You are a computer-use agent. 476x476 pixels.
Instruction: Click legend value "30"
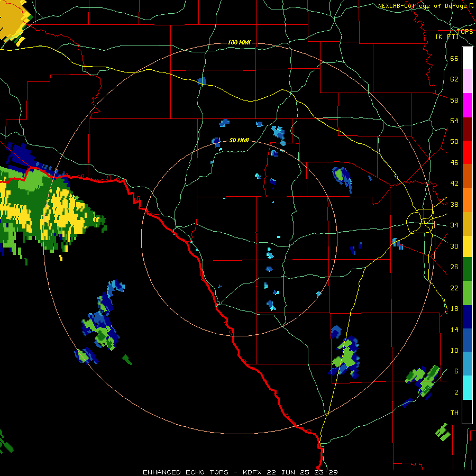pos(454,246)
